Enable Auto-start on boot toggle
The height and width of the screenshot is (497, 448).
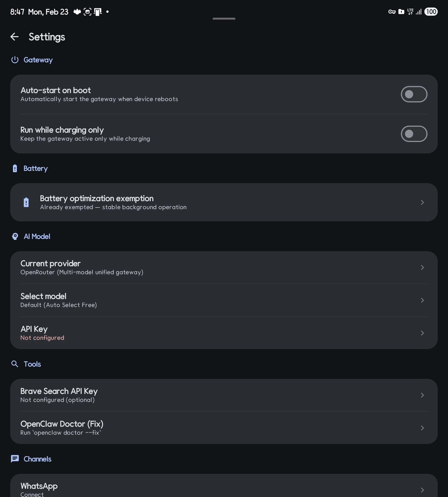tap(414, 94)
